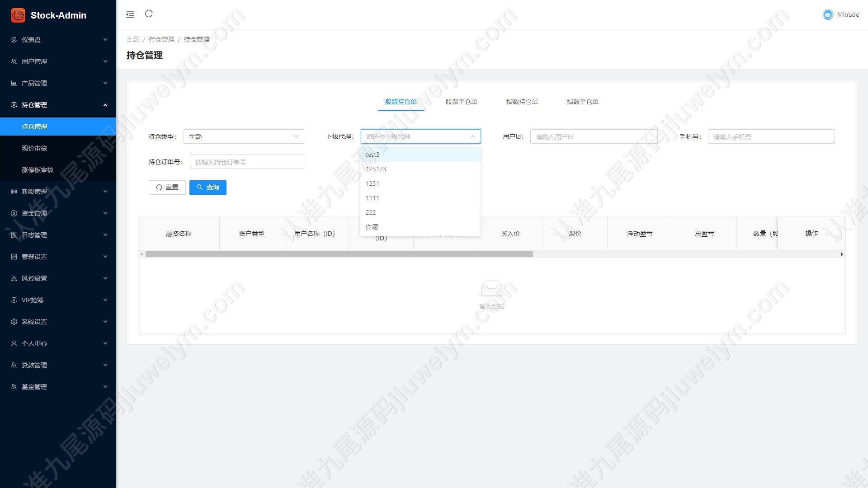
Task: Open the 涨停板审核 submenu item
Action: pos(58,170)
